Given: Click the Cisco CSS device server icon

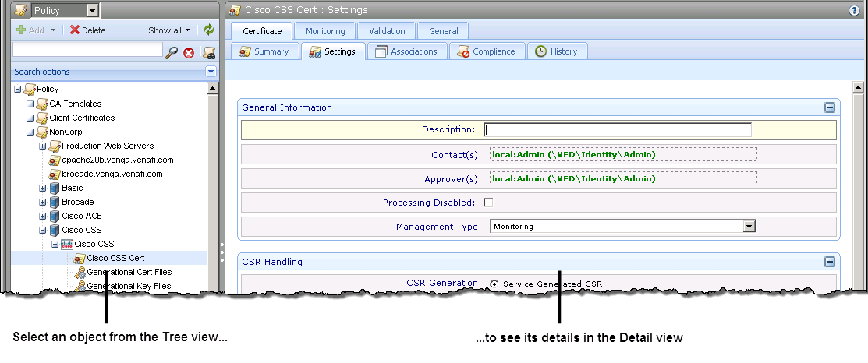Looking at the screenshot, I should pos(55,230).
